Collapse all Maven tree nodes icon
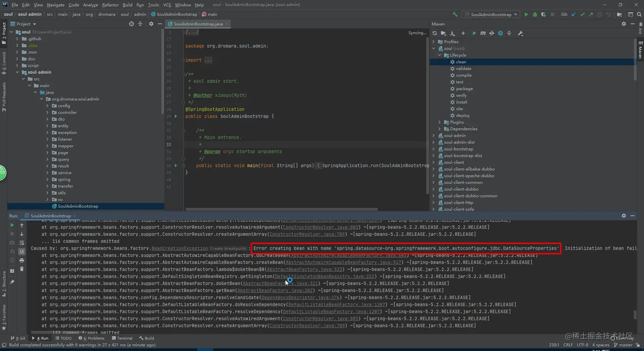Viewport: 644px width, 351px height. coord(509,33)
